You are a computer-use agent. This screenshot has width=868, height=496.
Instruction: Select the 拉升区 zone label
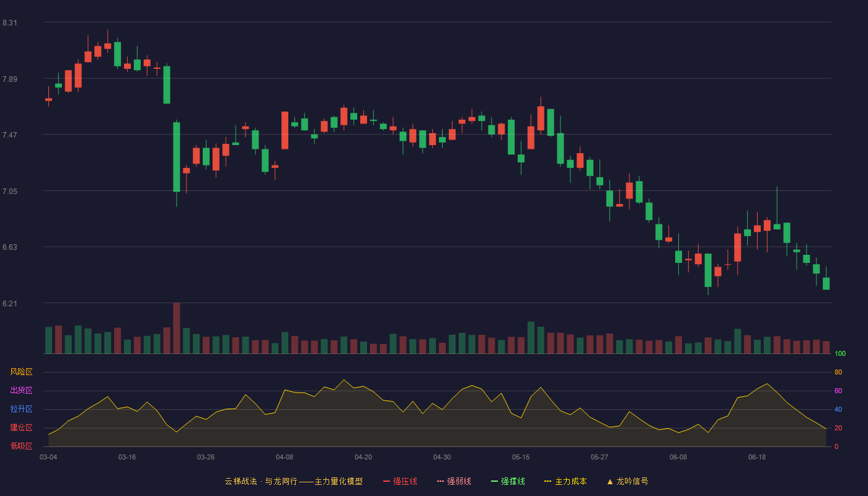[x=21, y=409]
